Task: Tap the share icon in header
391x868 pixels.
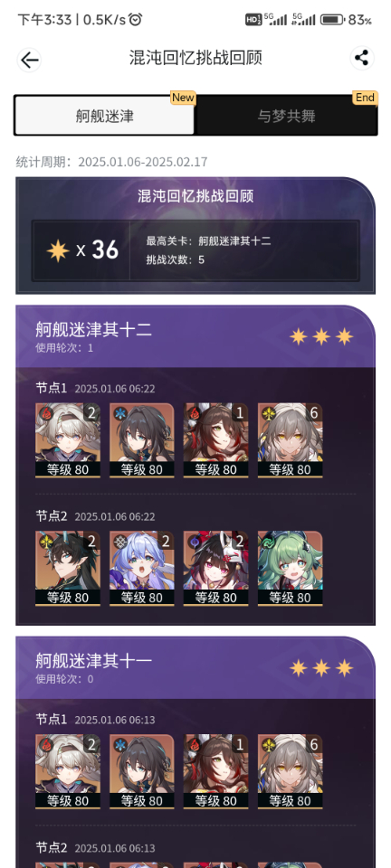Action: click(362, 58)
